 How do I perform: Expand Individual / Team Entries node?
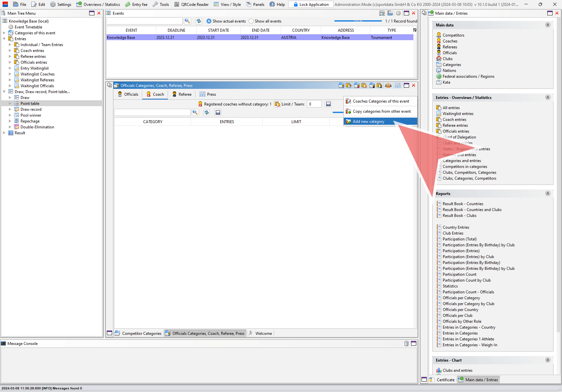pyautogui.click(x=10, y=45)
